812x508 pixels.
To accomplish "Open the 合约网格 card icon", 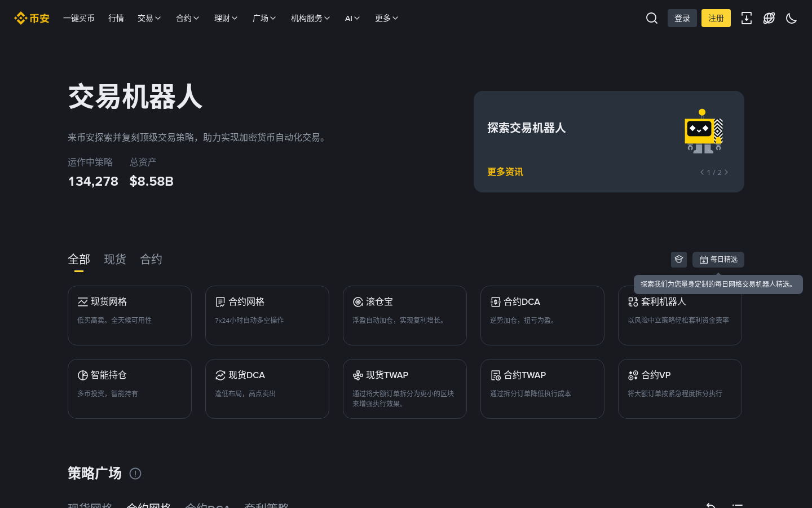I will click(x=220, y=302).
